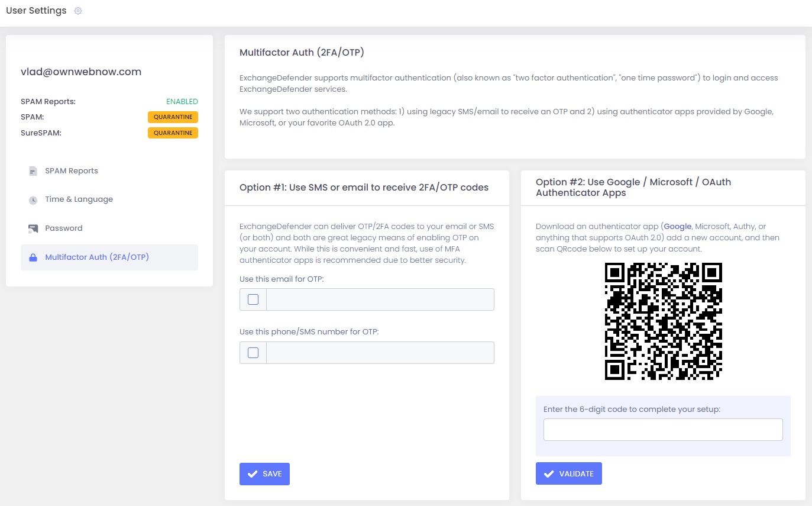This screenshot has height=506, width=812.
Task: Click the SPAM Reports icon in sidebar
Action: 33,170
